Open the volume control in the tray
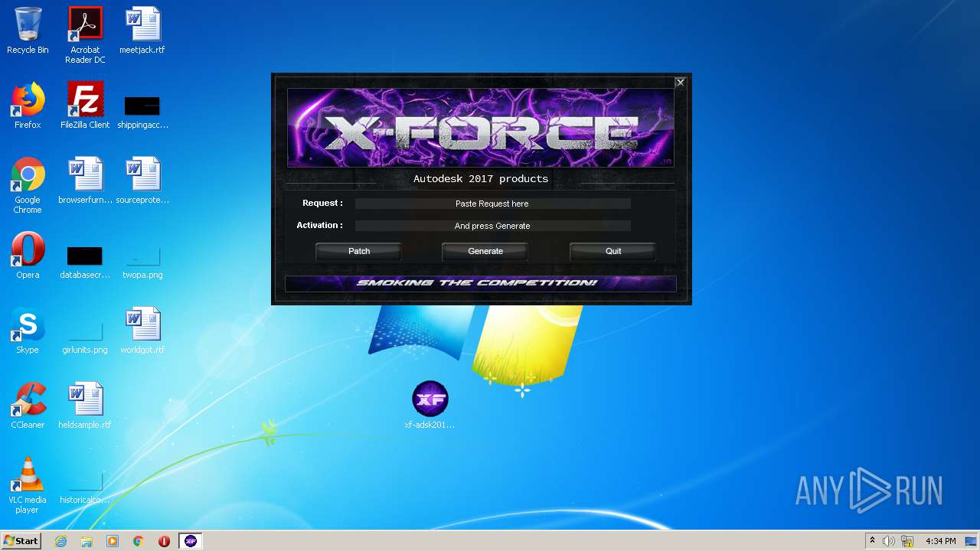The image size is (980, 551). pos(889,541)
